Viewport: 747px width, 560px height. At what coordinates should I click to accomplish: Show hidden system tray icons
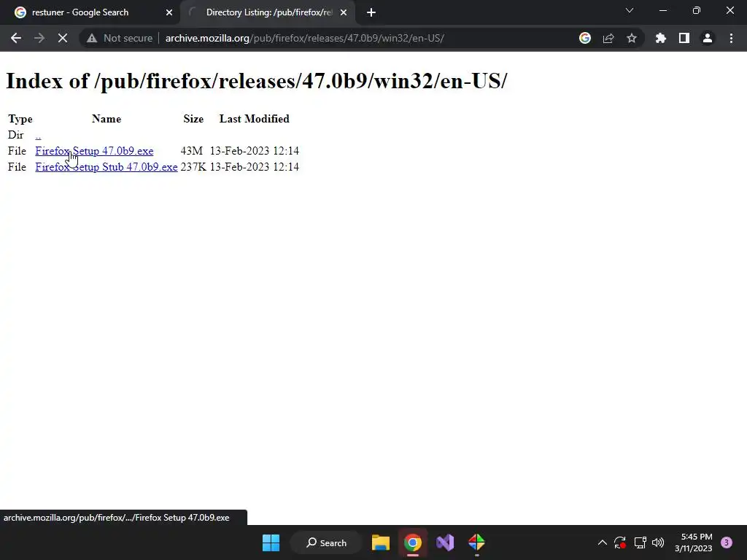[602, 542]
